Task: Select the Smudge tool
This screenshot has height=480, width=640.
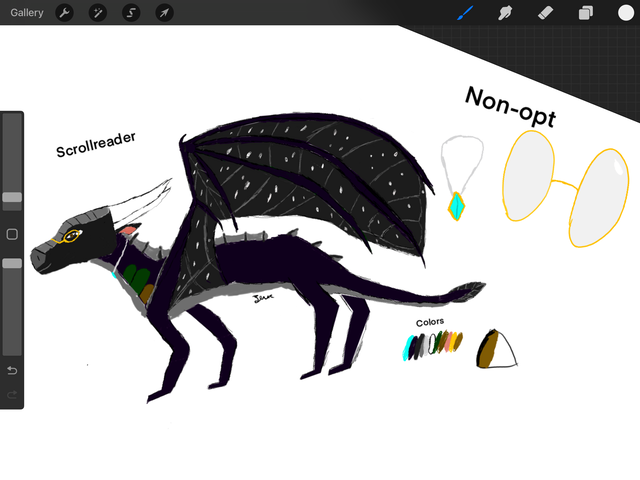Action: pyautogui.click(x=505, y=13)
